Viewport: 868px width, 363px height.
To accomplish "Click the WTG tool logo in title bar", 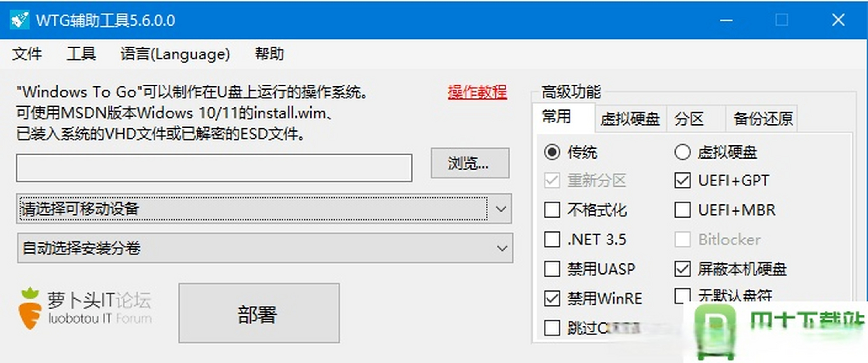I will coord(20,20).
